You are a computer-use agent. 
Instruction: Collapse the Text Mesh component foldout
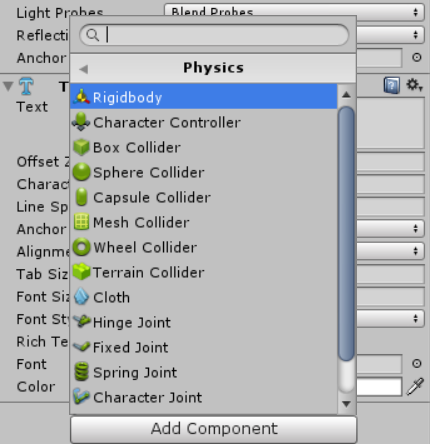coord(8,86)
